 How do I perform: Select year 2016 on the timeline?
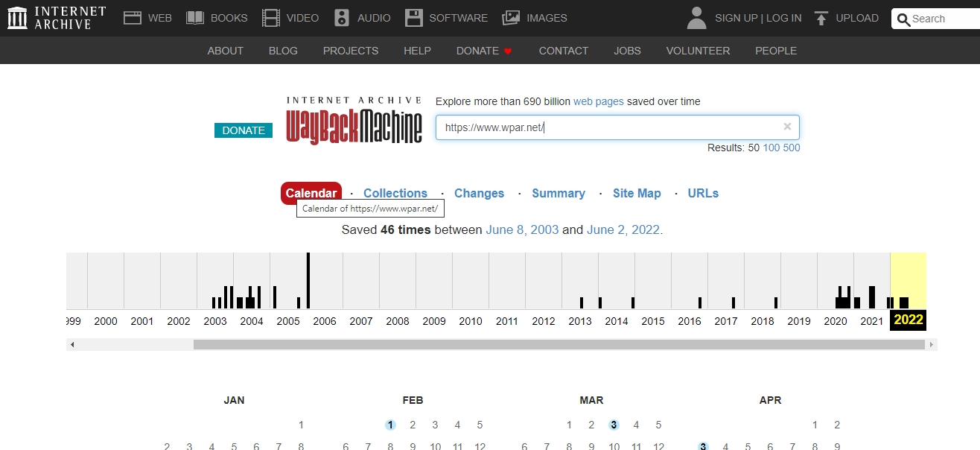[690, 320]
